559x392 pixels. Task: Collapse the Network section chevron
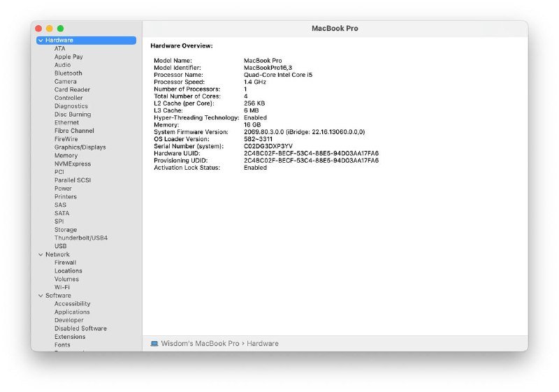click(x=41, y=254)
